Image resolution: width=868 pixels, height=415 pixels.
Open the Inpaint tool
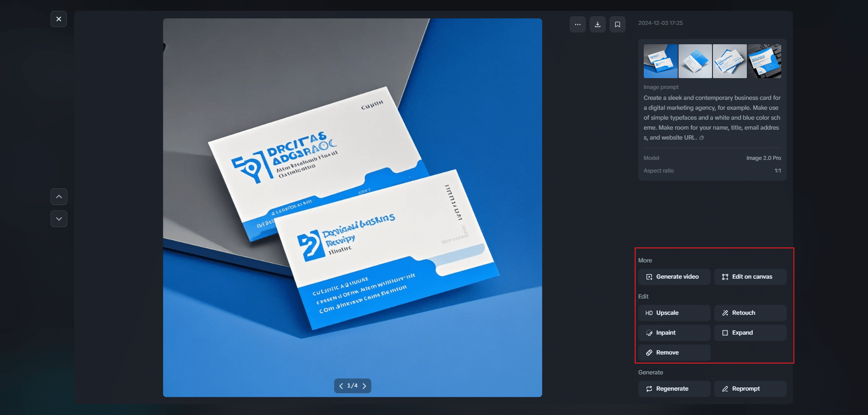coord(674,332)
